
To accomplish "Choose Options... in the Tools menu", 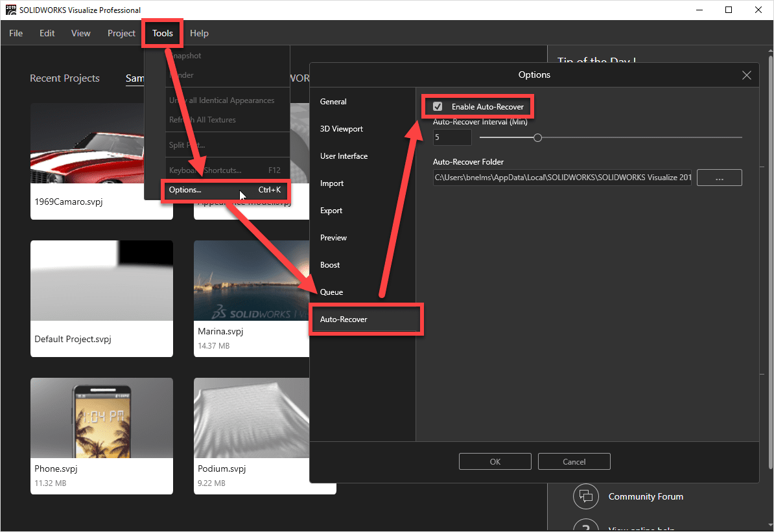I will [225, 190].
